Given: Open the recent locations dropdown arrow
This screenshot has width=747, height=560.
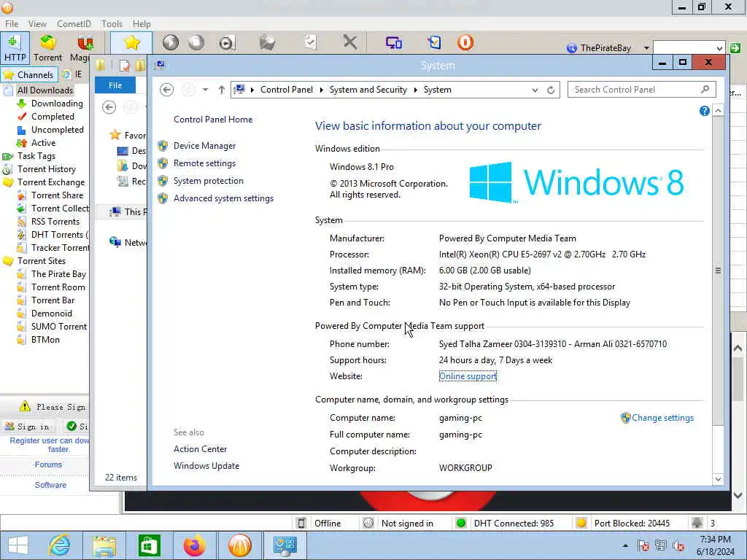Looking at the screenshot, I should point(205,90).
